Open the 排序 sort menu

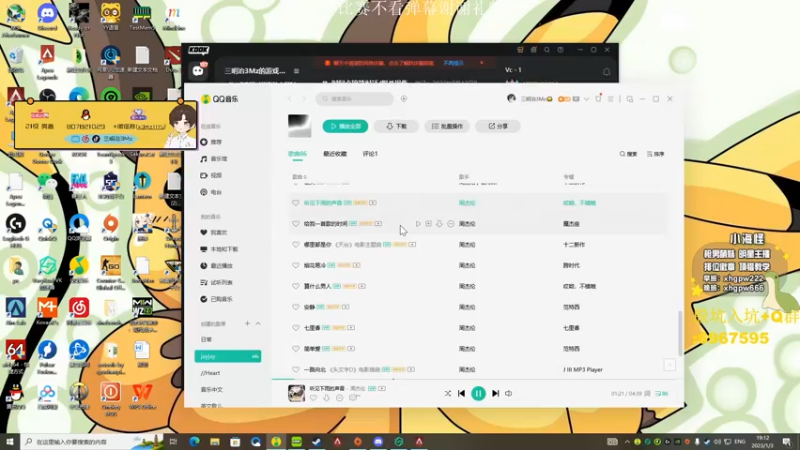pyautogui.click(x=656, y=154)
